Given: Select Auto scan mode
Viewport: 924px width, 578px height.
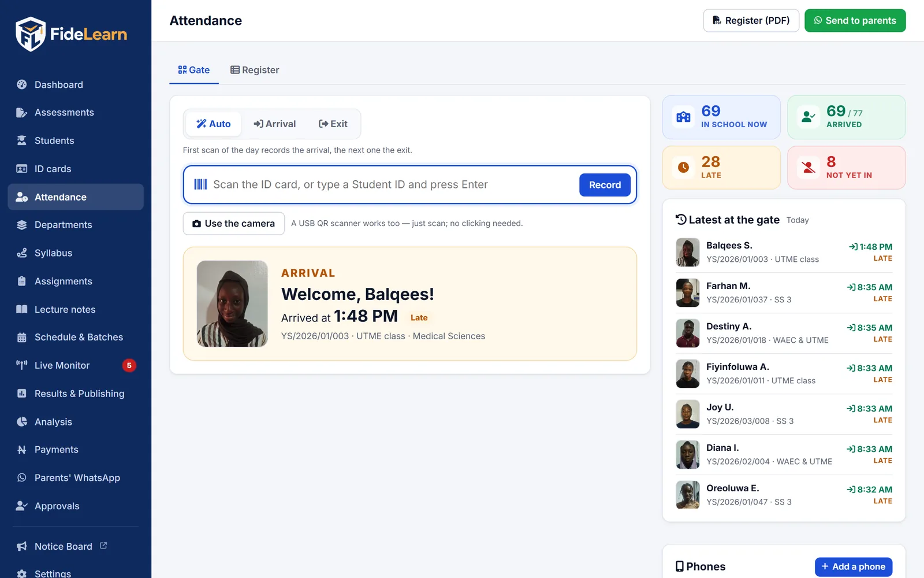Looking at the screenshot, I should (213, 124).
